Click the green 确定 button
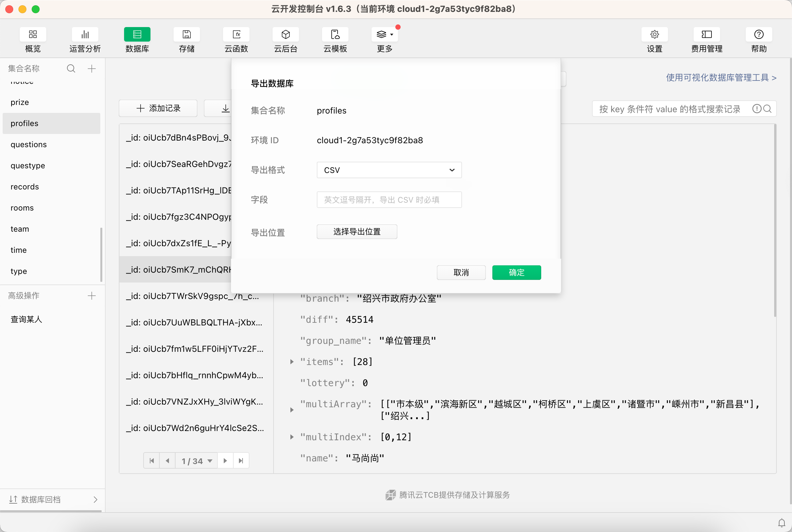The image size is (792, 532). 516,273
